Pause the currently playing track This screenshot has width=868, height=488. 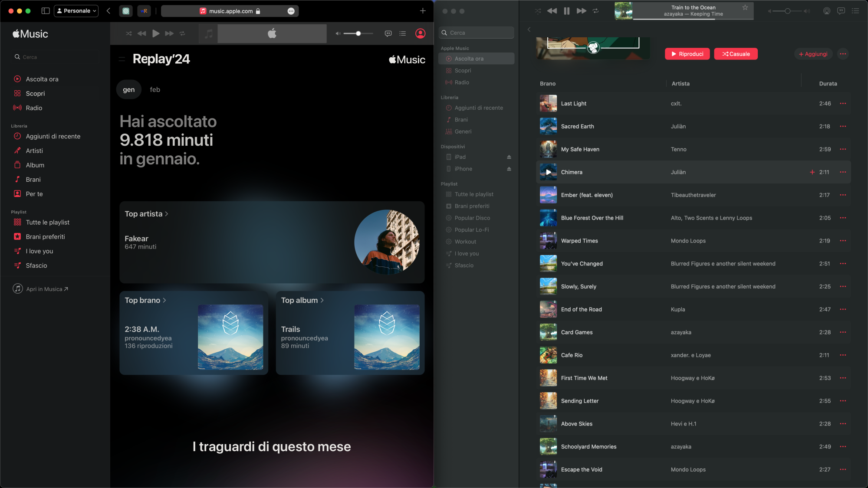[566, 11]
